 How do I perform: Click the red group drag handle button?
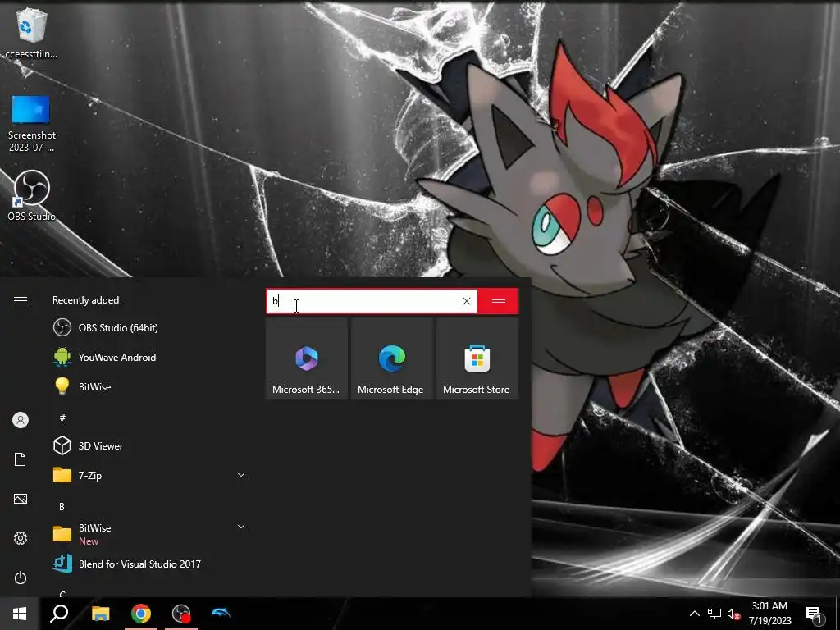coord(498,301)
